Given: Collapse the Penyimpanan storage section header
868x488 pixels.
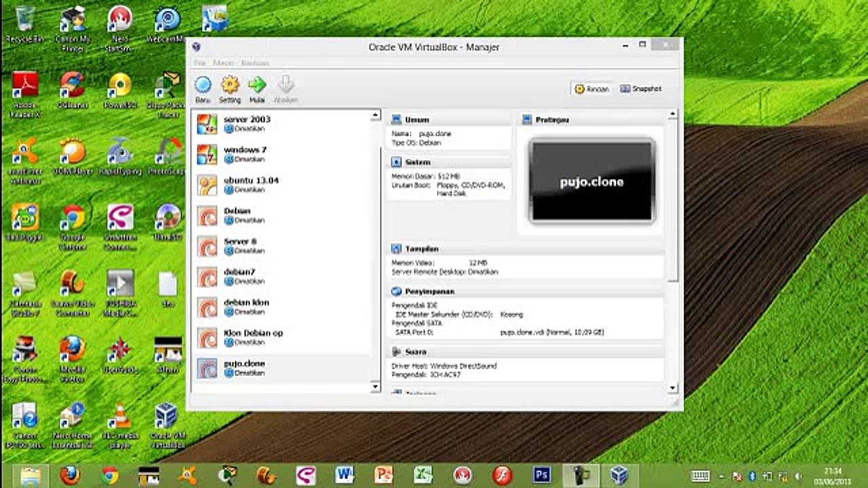Looking at the screenshot, I should click(429, 291).
